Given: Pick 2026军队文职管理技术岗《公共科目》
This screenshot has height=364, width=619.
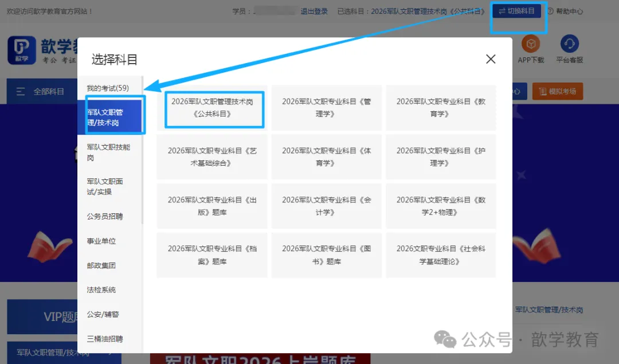Looking at the screenshot, I should (212, 107).
